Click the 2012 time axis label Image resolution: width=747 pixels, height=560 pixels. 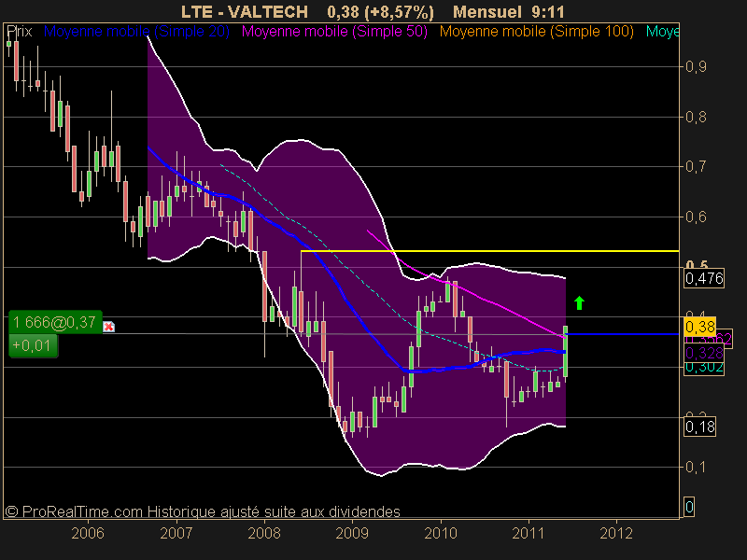tap(616, 533)
